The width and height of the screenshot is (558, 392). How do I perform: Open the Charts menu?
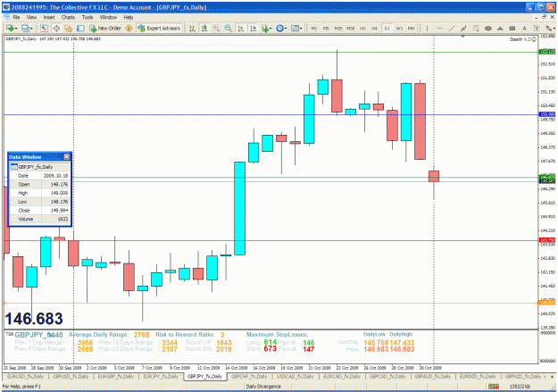(68, 17)
